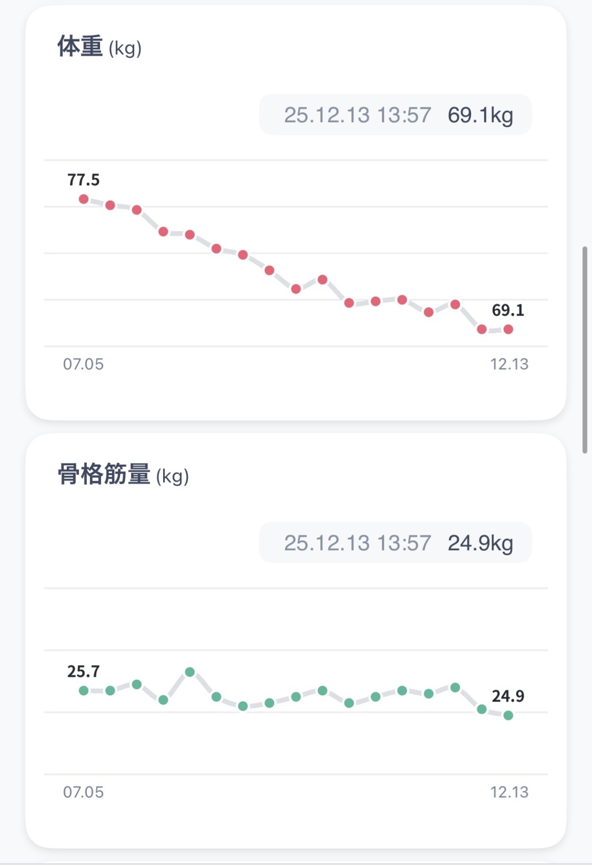Click the 骨格筋量 (kg) chart title

tap(123, 475)
